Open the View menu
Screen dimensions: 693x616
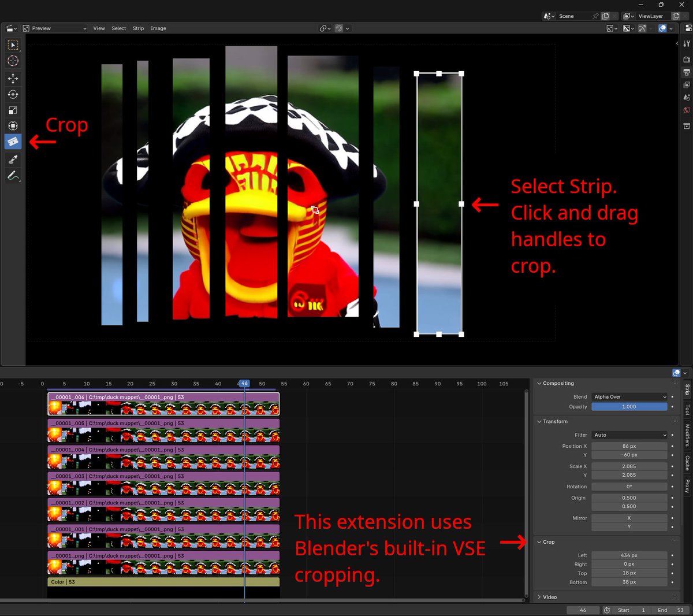(x=99, y=28)
